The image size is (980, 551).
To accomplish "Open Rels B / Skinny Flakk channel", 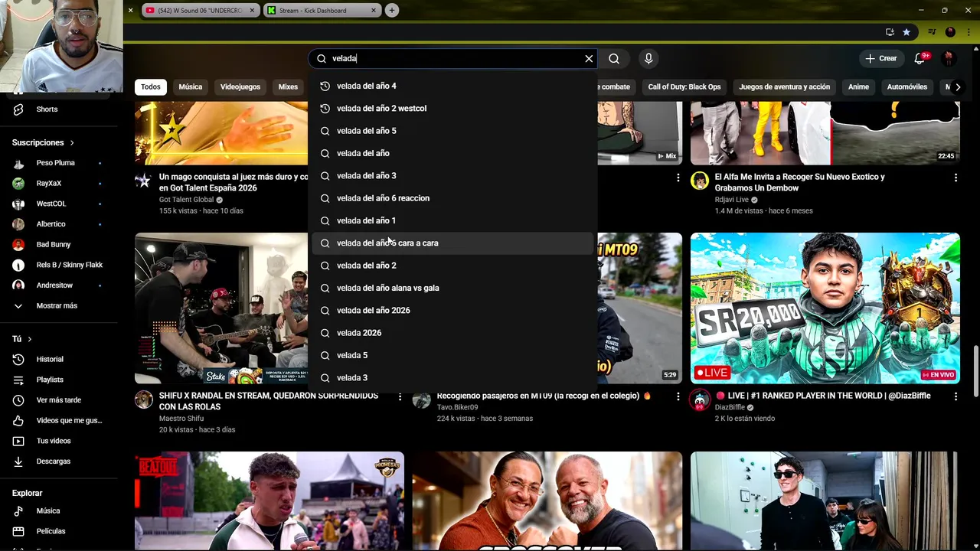I will [59, 265].
